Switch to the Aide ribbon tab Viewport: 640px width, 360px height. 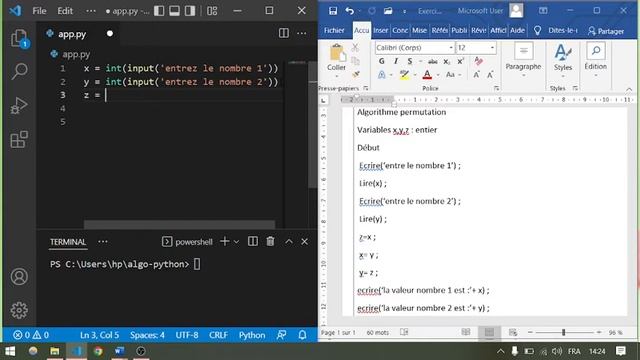(517, 31)
